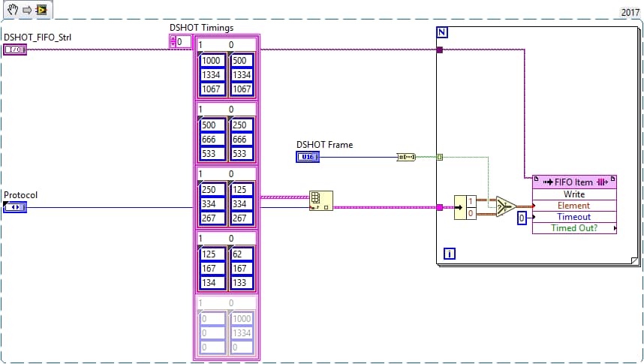The image size is (644, 364).
Task: Click the greyed 1334 value in last cluster
Action: 242,332
